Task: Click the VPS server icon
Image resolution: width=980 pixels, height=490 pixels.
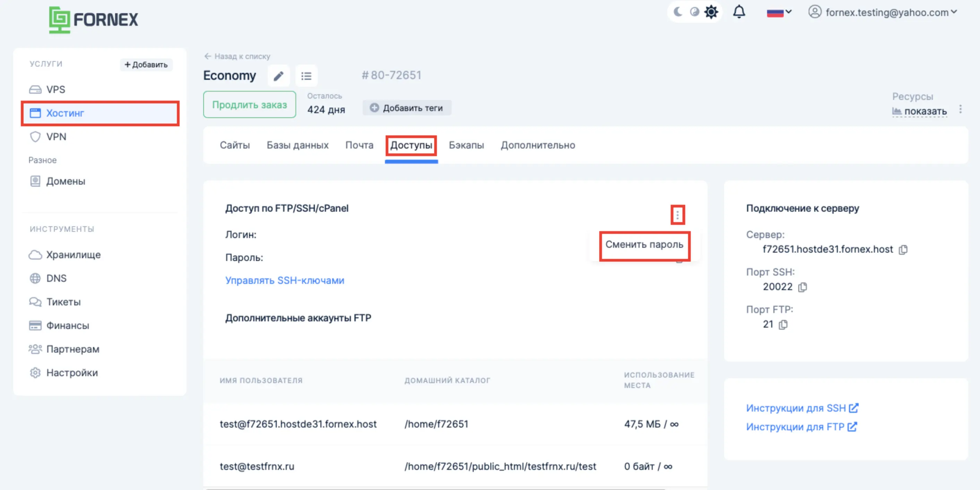Action: [35, 90]
